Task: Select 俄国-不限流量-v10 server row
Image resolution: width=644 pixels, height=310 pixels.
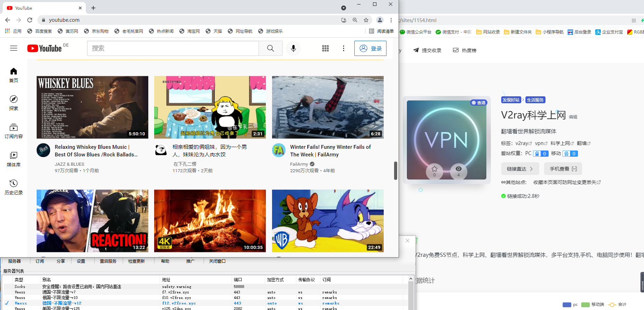Action: click(x=206, y=298)
